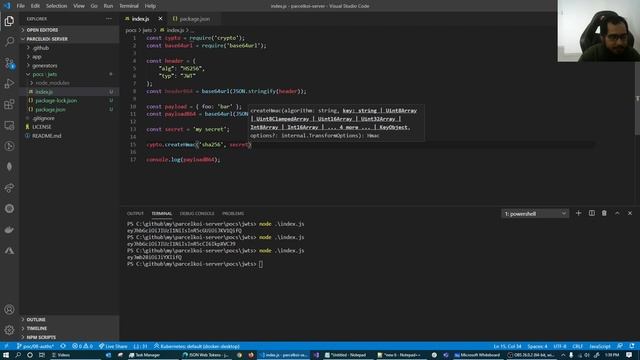This screenshot has width=640, height=360.
Task: Create a new terminal with plus icon
Action: (578, 213)
